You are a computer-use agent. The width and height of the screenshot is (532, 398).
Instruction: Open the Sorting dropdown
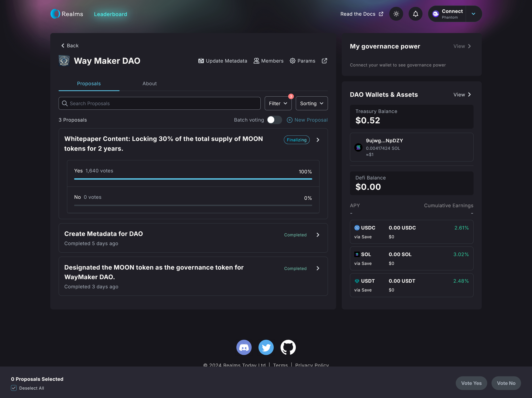(312, 103)
